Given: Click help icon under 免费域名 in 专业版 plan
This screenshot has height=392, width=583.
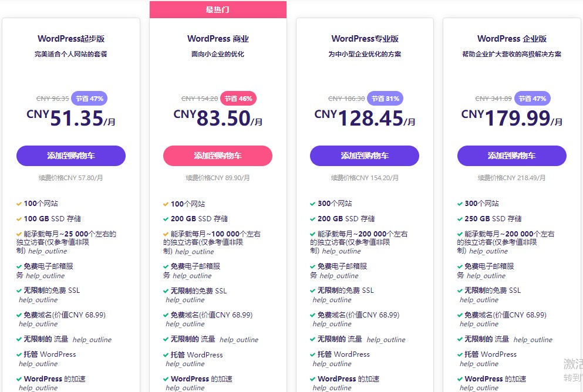Looking at the screenshot, I should coord(332,324).
